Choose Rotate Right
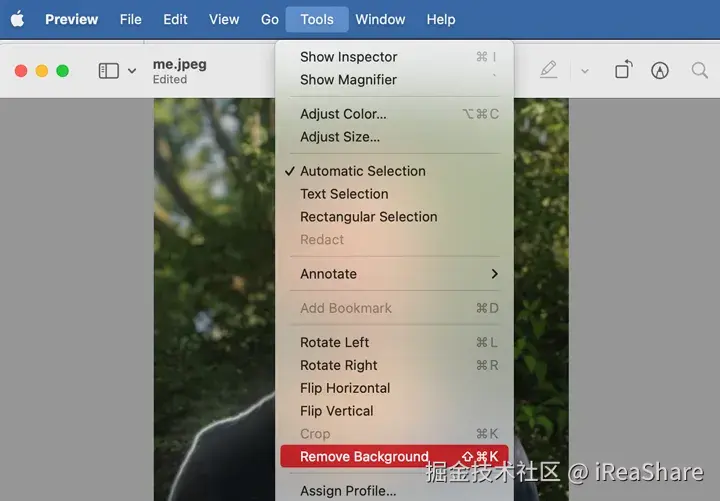 point(395,366)
